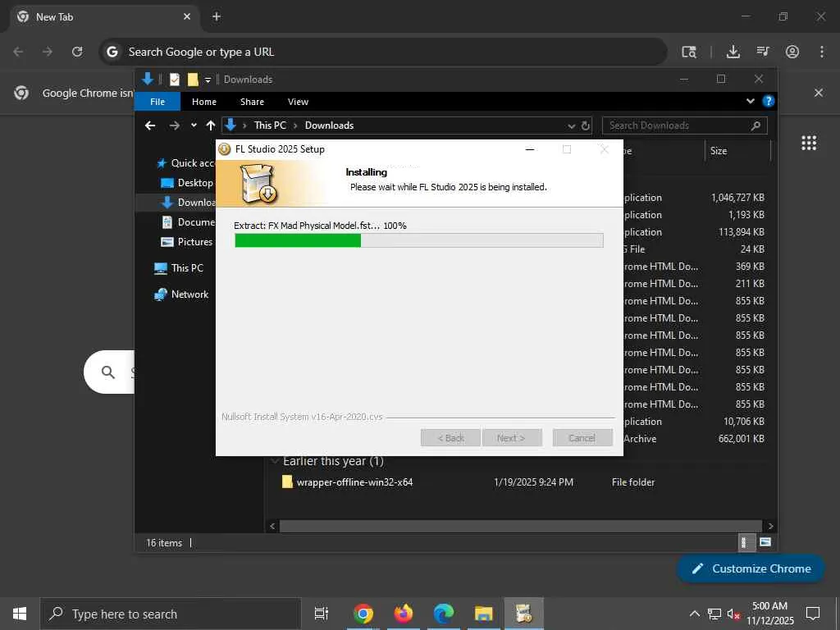Click Explorer back navigation arrow

point(150,126)
